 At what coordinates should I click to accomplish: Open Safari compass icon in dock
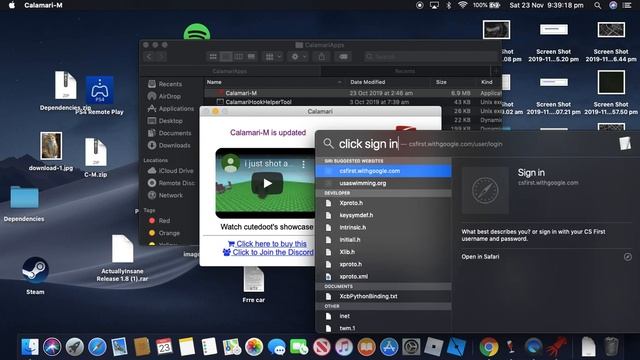[97, 347]
